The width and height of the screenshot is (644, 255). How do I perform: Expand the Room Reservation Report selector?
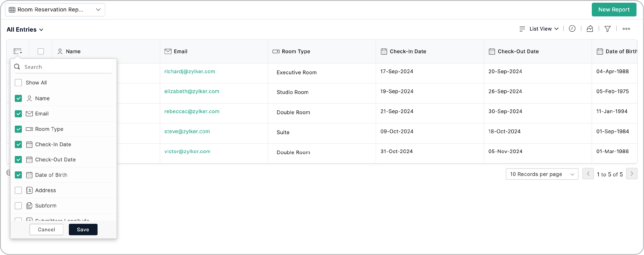[55, 10]
